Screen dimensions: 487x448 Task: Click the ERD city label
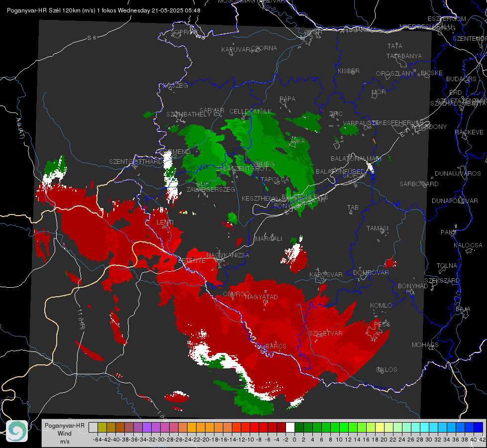coord(456,93)
